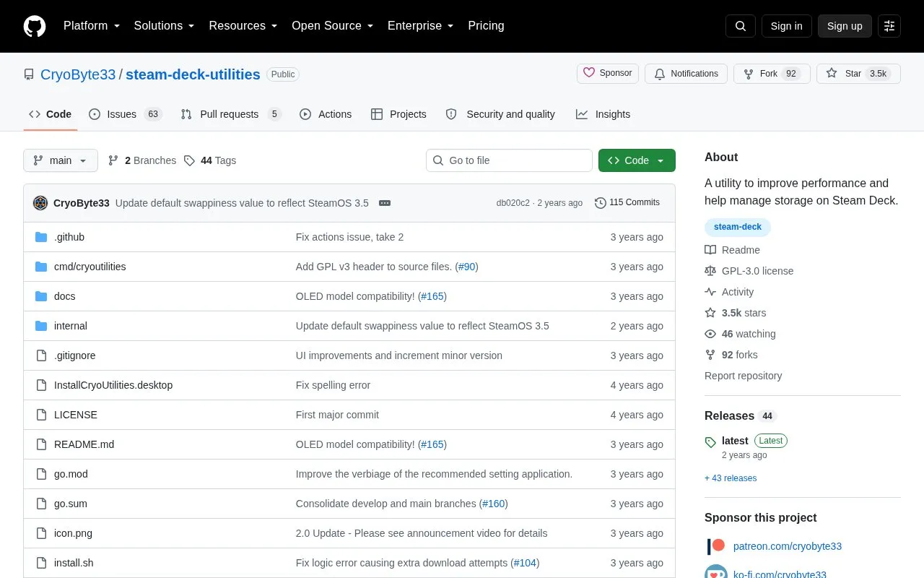
Task: Click the Pricing link
Action: tap(486, 26)
